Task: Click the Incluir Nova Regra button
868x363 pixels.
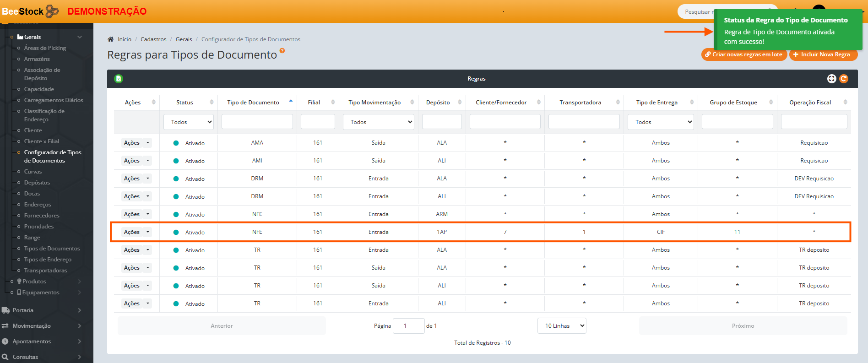Action: coord(823,54)
